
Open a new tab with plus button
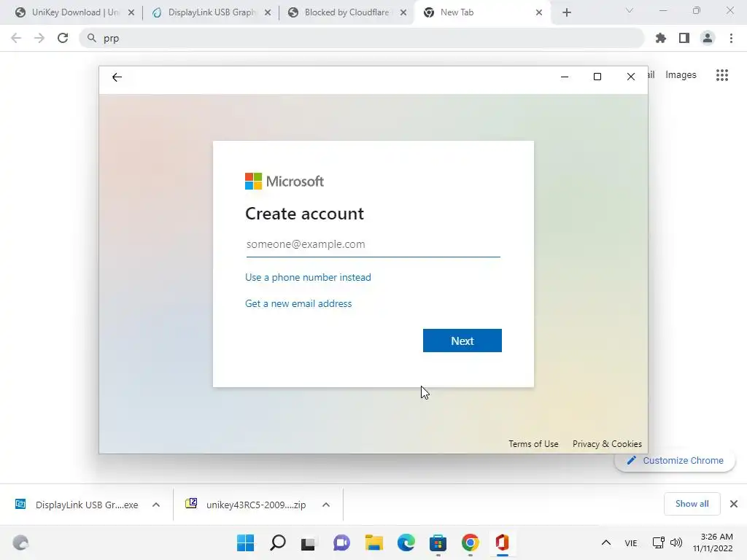pyautogui.click(x=566, y=13)
